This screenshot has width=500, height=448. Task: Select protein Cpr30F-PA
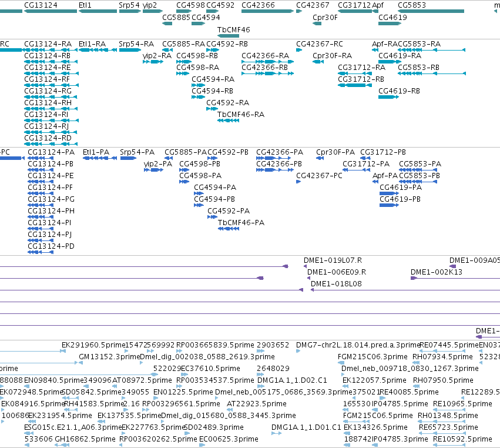tap(335, 152)
